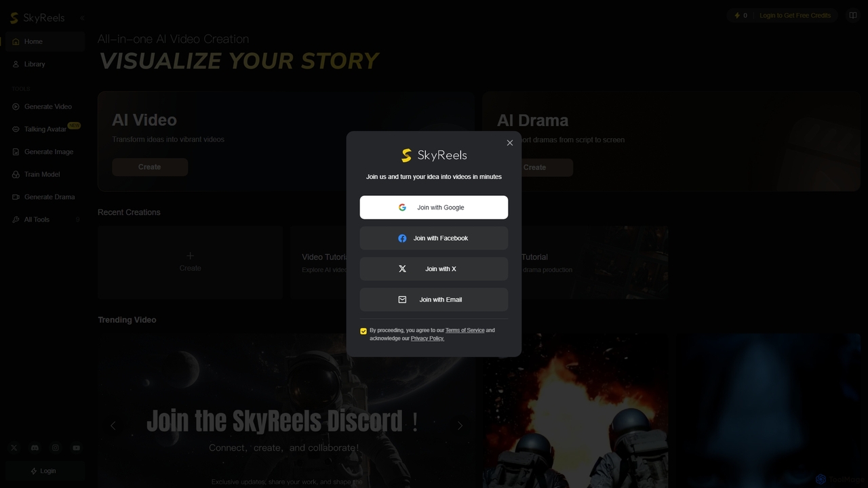This screenshot has height=488, width=868.
Task: Click the envelope Email icon in dialog
Action: [402, 300]
